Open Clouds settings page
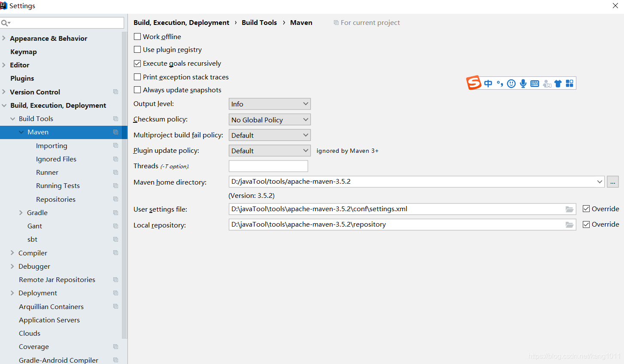 click(30, 333)
